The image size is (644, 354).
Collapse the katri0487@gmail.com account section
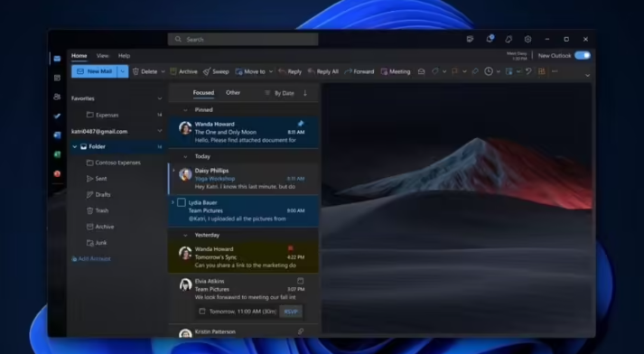coord(160,131)
